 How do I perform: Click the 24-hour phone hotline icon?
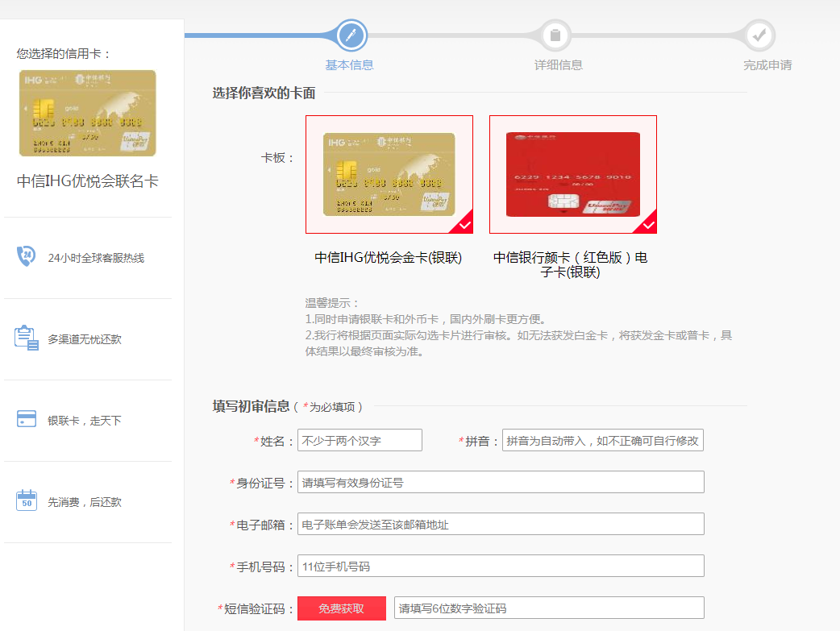26,256
